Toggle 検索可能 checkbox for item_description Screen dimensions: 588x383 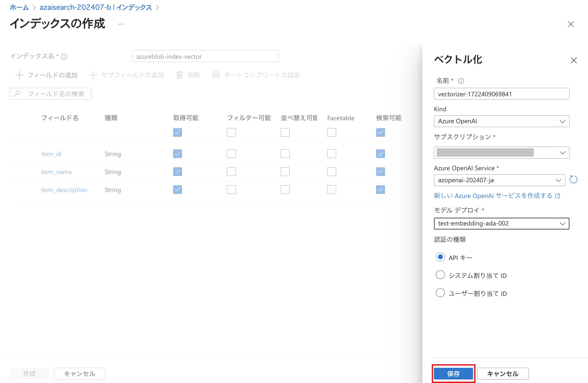[x=380, y=190]
